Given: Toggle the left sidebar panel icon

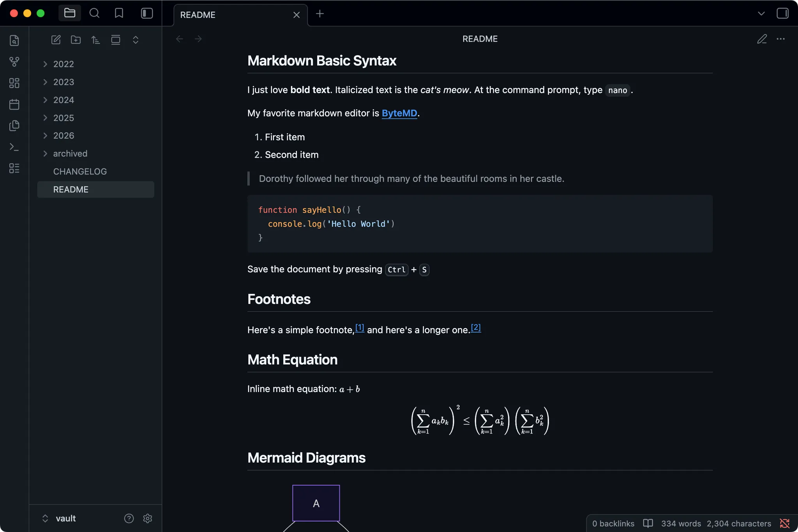Looking at the screenshot, I should pos(147,13).
